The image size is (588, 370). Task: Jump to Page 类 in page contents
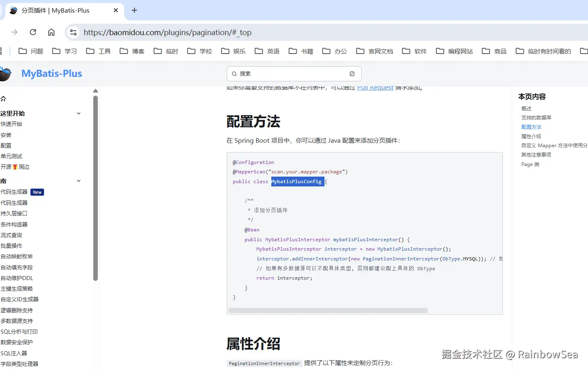click(x=530, y=164)
